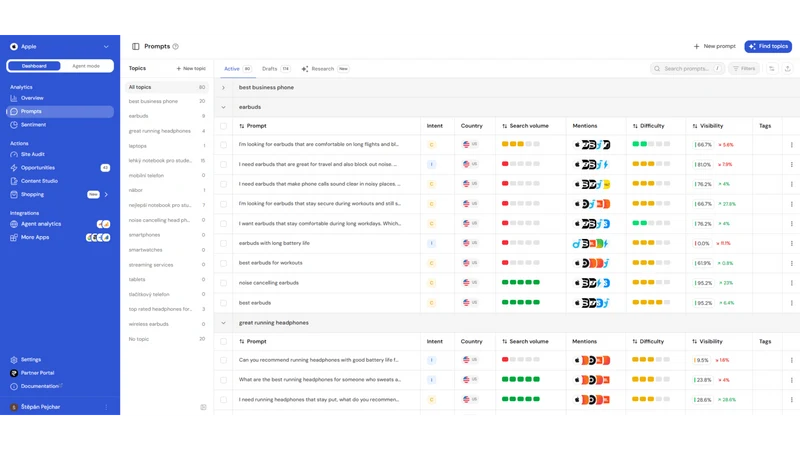Switch to the Research tab
The width and height of the screenshot is (800, 450).
325,69
